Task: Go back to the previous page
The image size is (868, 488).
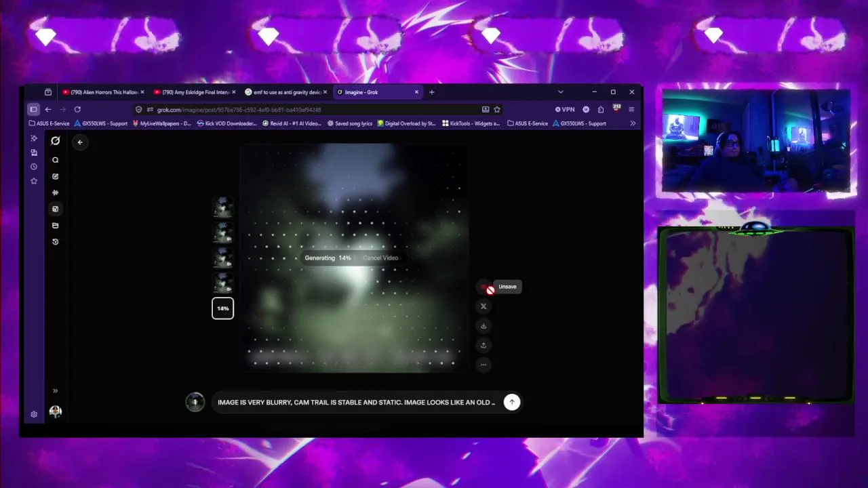Action: click(x=48, y=109)
